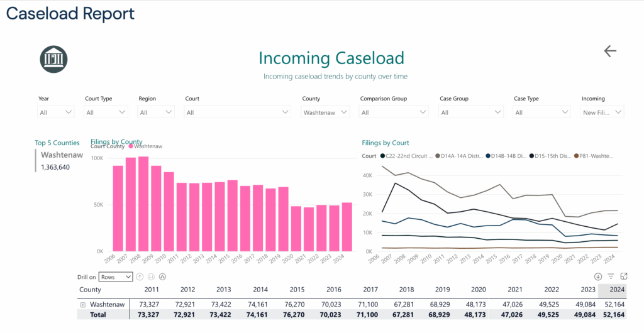
Task: Click the expand all down one level icon
Action: (x=162, y=276)
